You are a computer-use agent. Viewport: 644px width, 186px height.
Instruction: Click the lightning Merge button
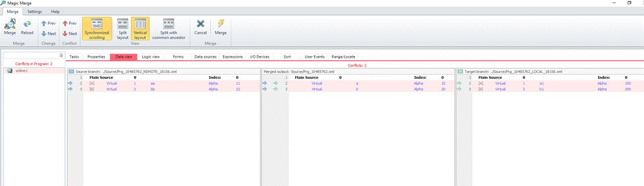point(220,27)
